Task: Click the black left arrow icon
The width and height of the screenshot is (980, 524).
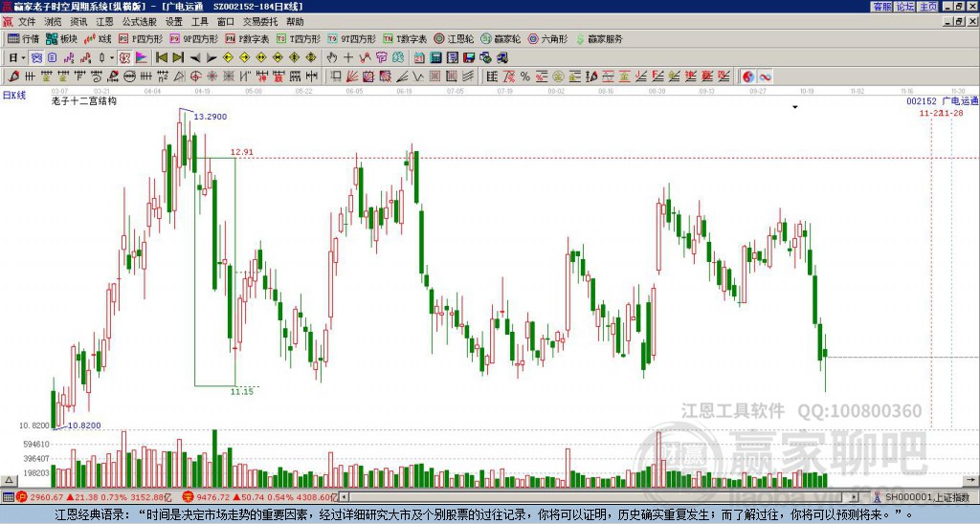Action: pyautogui.click(x=195, y=58)
